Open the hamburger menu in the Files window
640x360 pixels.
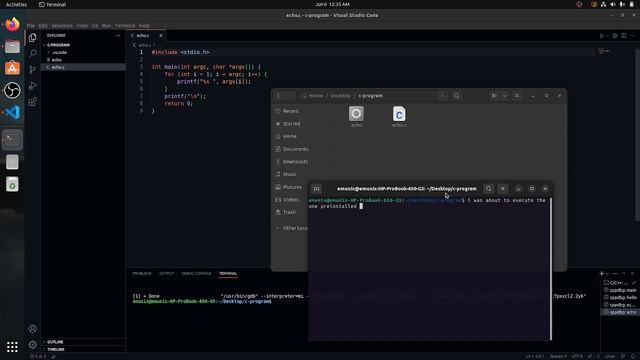point(516,96)
